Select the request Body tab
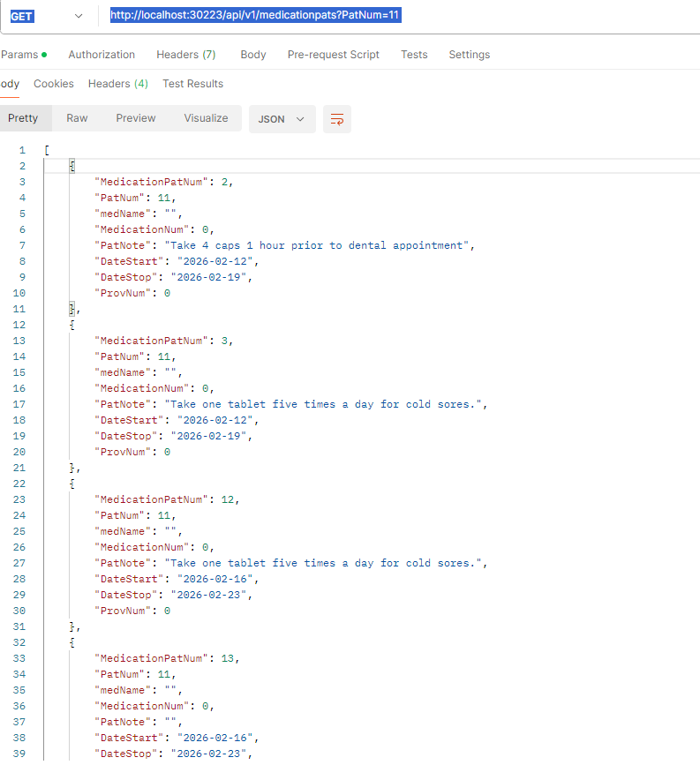 (252, 55)
